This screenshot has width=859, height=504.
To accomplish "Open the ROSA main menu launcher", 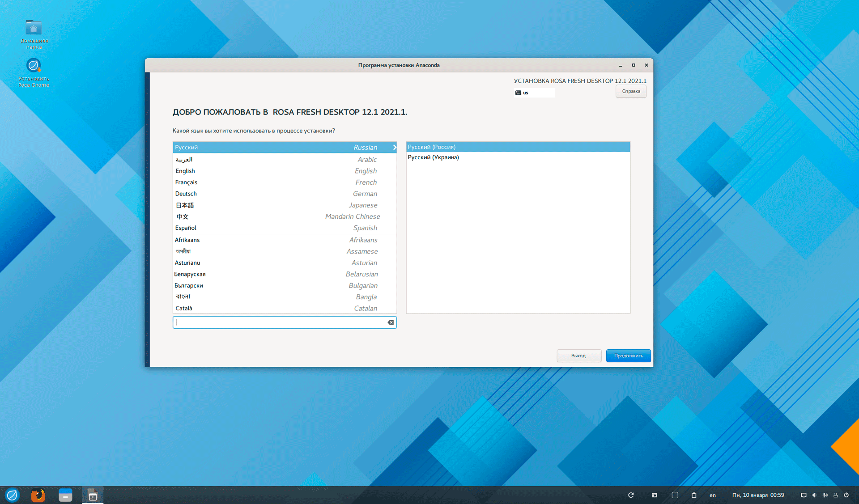I will point(12,495).
